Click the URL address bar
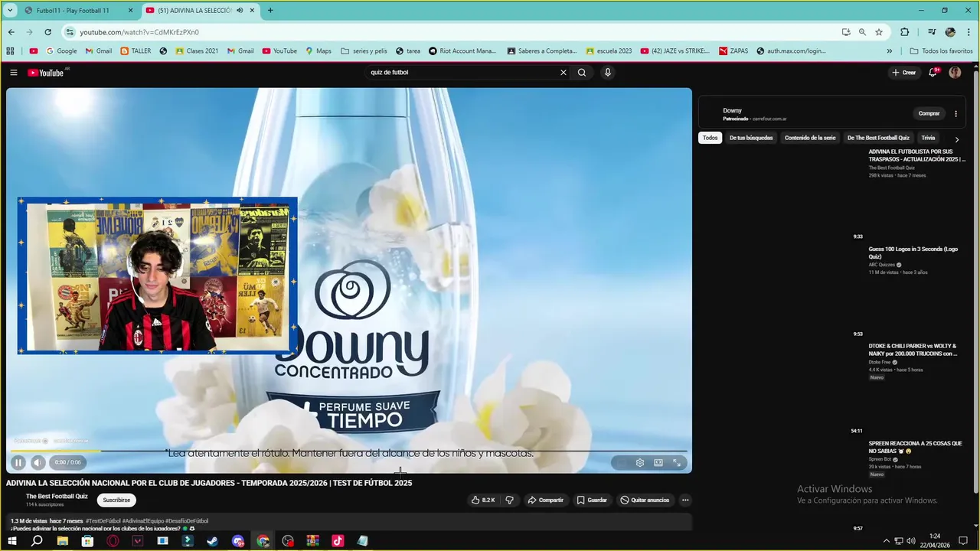This screenshot has height=551, width=980. (452, 32)
